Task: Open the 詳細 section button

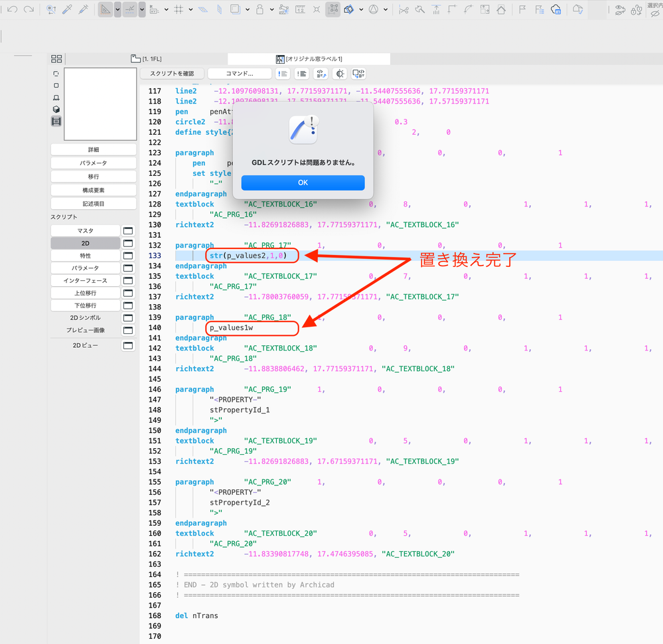Action: 94,149
